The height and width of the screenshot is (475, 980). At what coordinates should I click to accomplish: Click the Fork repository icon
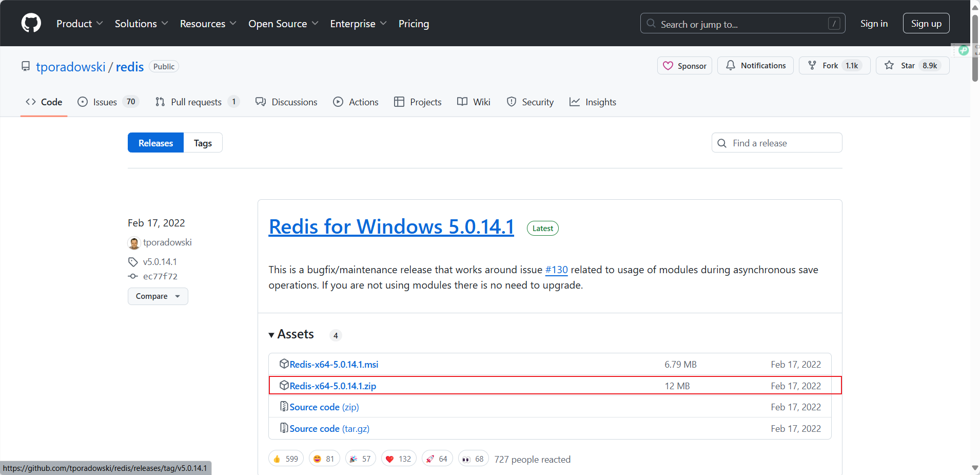[812, 66]
